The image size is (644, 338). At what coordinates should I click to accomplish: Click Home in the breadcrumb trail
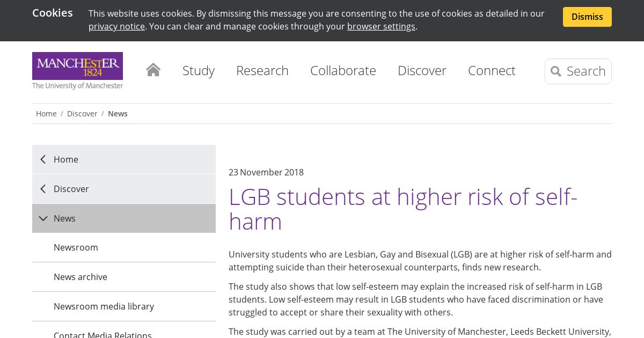click(46, 114)
